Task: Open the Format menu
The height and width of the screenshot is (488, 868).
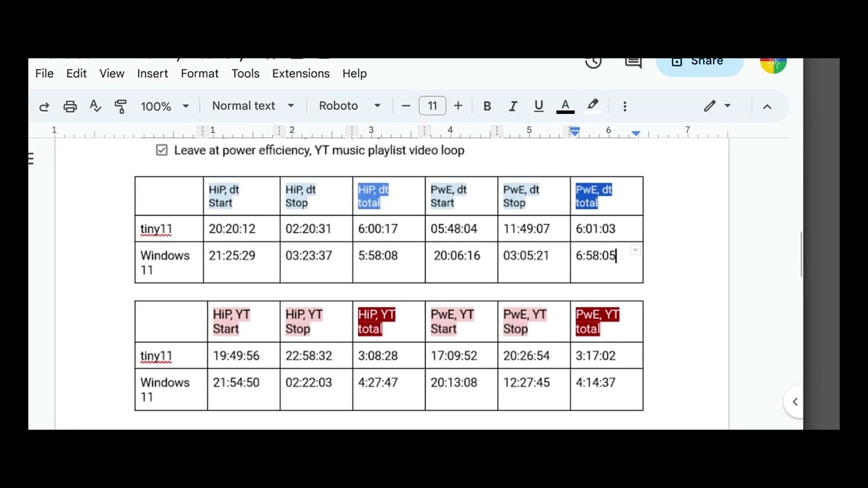Action: coord(199,73)
